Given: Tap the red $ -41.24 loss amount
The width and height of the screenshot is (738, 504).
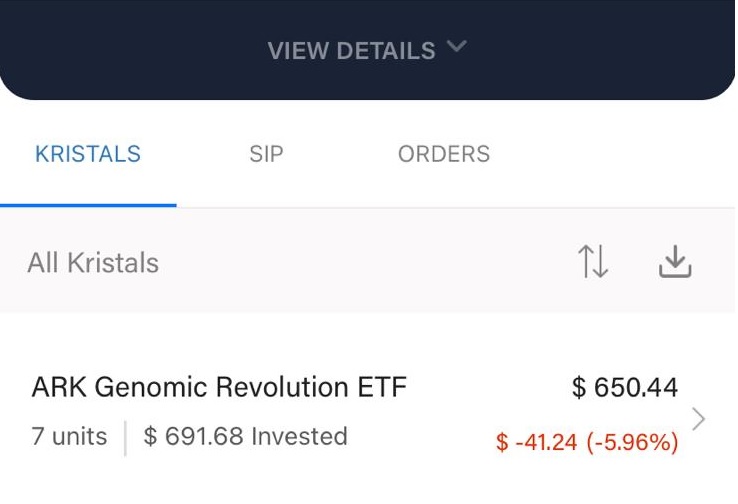Looking at the screenshot, I should (537, 442).
